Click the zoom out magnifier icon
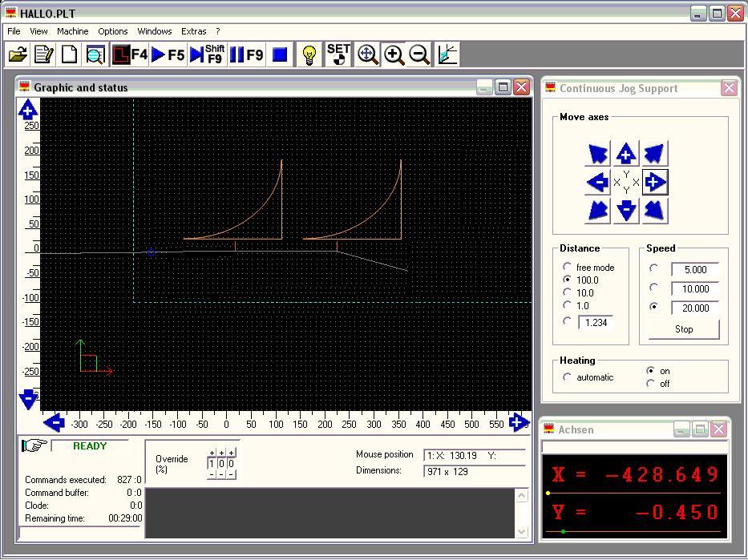 point(419,54)
